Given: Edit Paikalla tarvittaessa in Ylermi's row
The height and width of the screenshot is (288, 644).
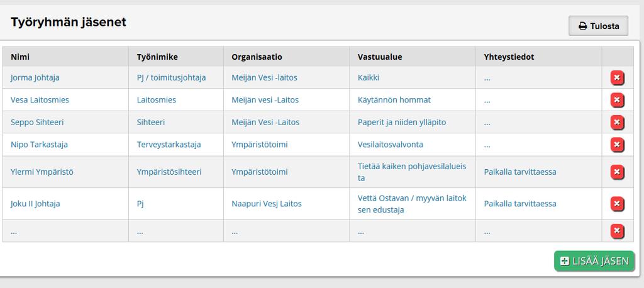Looking at the screenshot, I should pyautogui.click(x=520, y=172).
